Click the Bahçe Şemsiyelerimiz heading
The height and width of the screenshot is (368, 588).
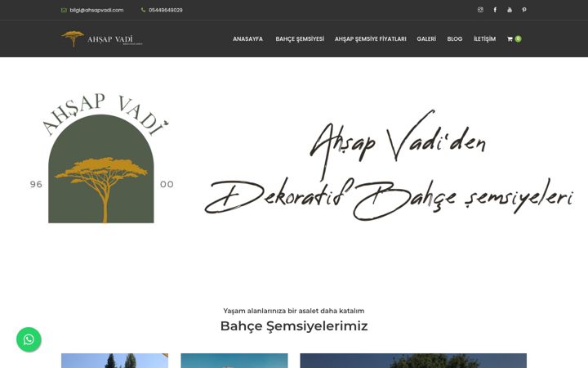click(x=294, y=326)
